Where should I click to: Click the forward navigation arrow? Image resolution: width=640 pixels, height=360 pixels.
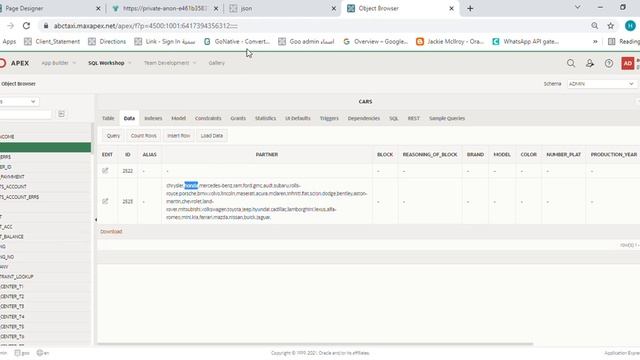pos(11,26)
